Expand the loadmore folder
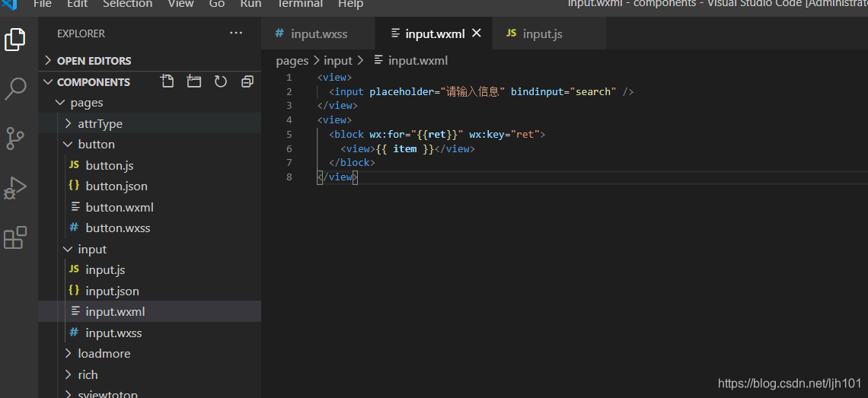 point(68,353)
